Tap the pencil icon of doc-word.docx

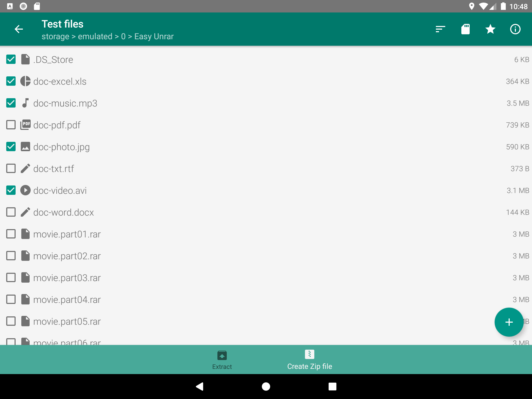(25, 212)
